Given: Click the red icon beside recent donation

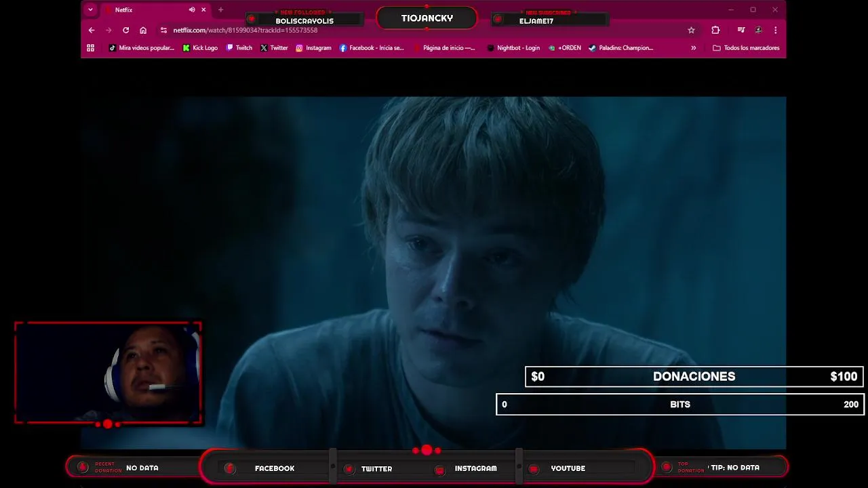Looking at the screenshot, I should (83, 467).
